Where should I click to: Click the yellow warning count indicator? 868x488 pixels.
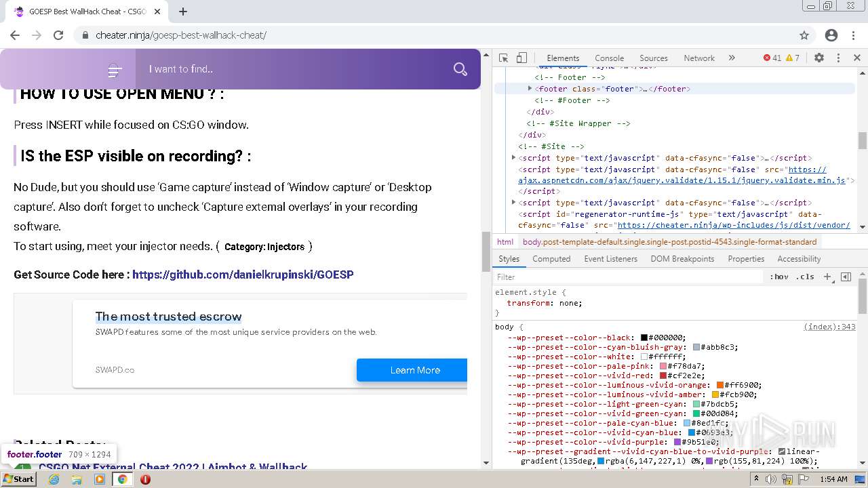click(x=793, y=58)
